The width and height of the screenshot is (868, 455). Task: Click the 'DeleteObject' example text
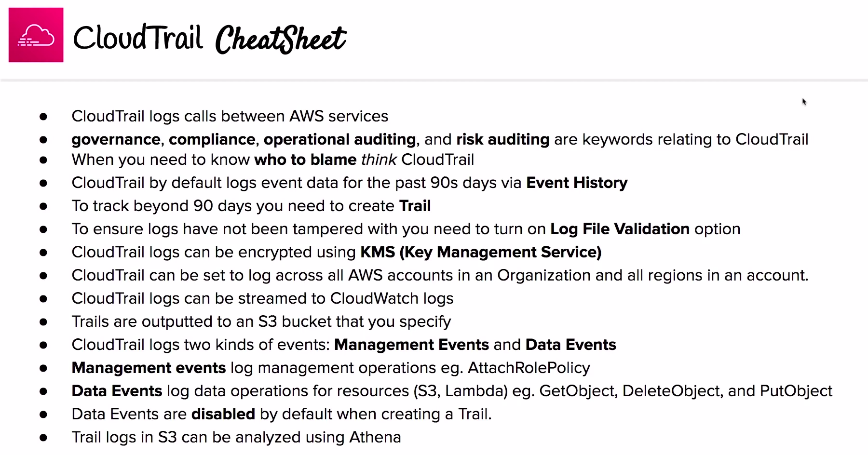click(x=673, y=391)
